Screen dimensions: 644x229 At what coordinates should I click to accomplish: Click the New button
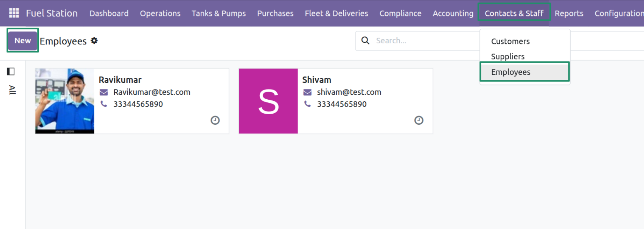[23, 41]
